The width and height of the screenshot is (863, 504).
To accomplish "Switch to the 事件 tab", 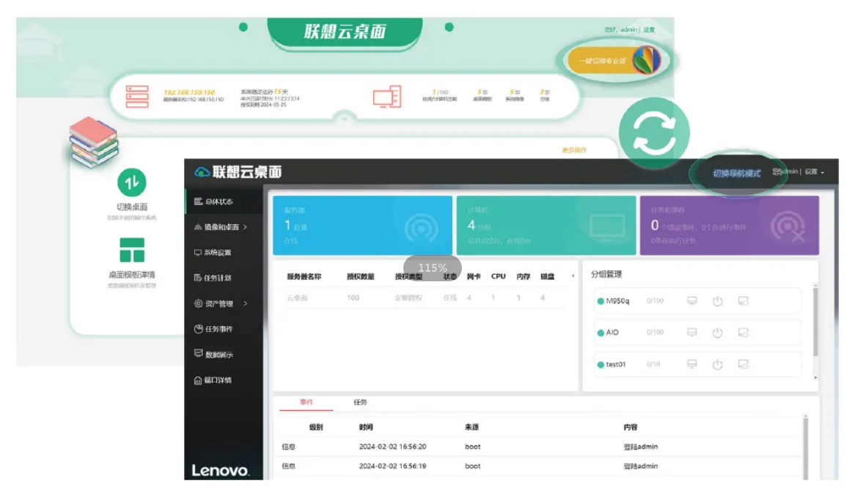I will pos(306,402).
